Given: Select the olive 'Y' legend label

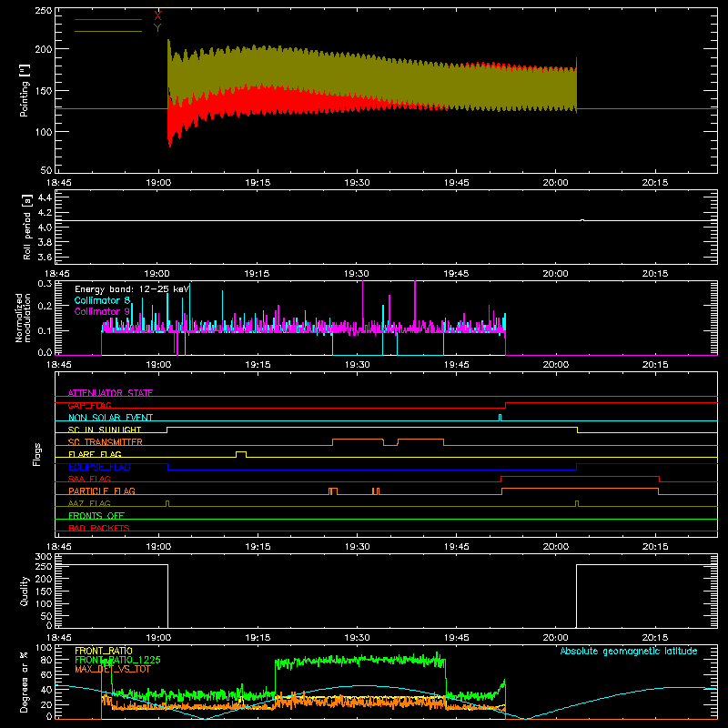Looking at the screenshot, I should pos(157,28).
